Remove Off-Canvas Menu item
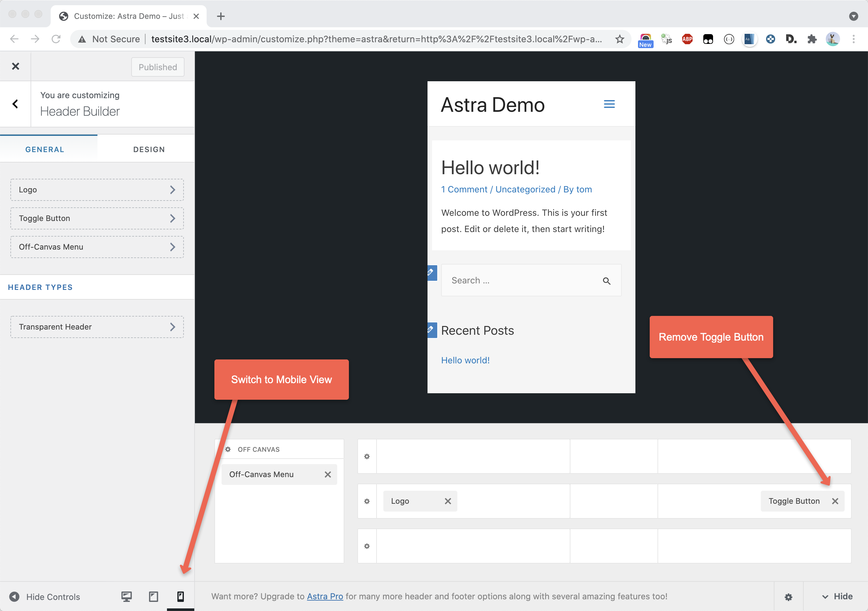Viewport: 868px width, 611px height. coord(327,474)
